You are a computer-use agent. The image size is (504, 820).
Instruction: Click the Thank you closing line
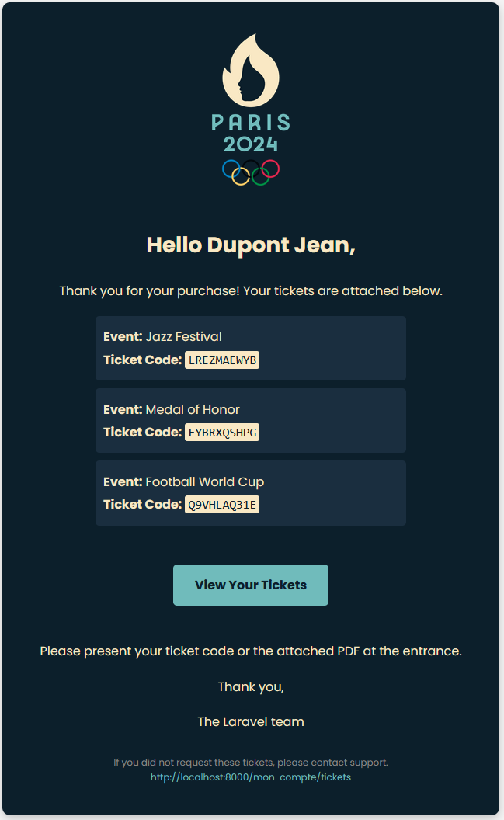pos(251,686)
